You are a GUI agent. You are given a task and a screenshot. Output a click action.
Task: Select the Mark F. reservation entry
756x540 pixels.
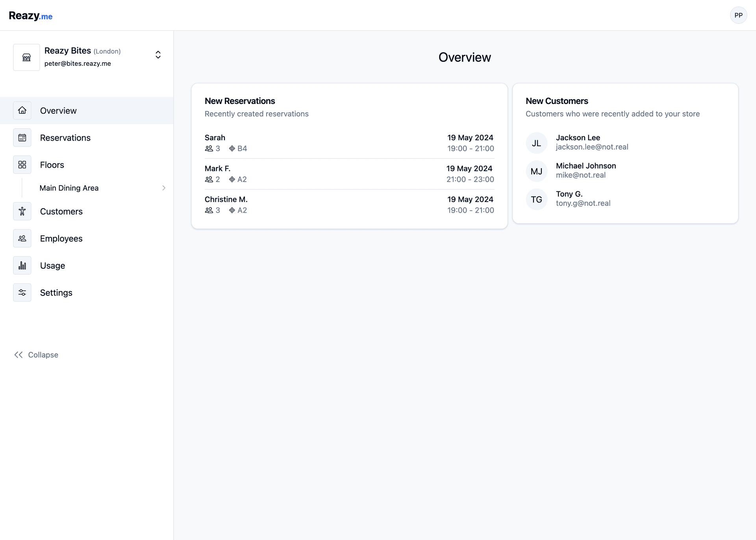coord(349,174)
